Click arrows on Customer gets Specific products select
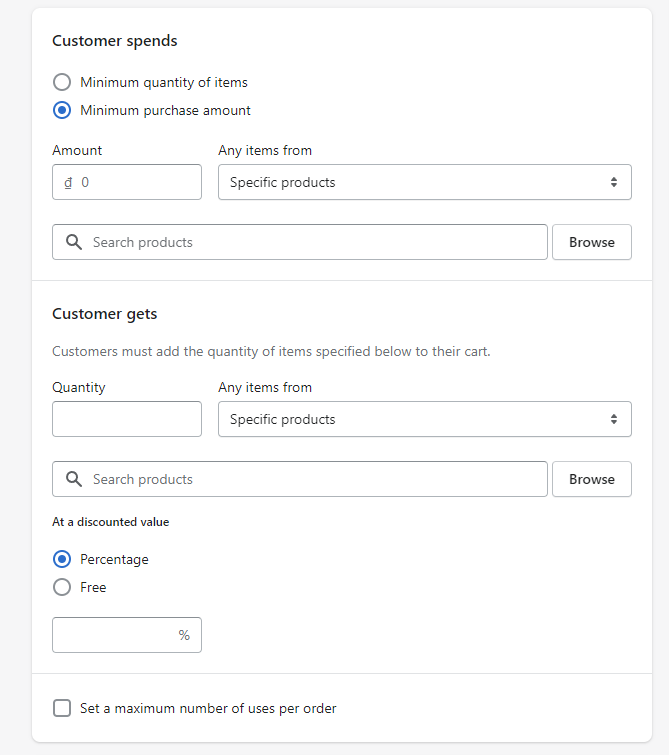This screenshot has height=755, width=669. [x=614, y=419]
